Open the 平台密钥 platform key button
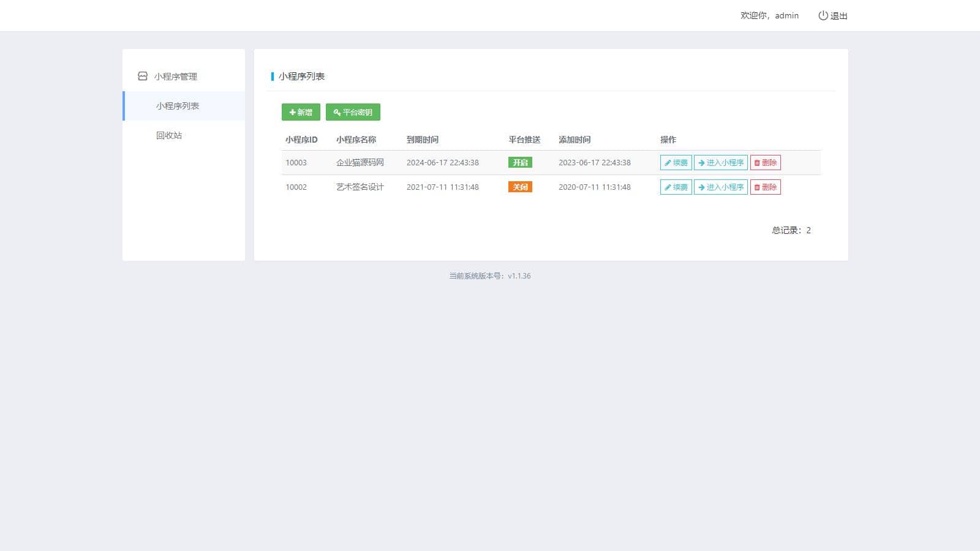This screenshot has width=980, height=551. pyautogui.click(x=353, y=112)
